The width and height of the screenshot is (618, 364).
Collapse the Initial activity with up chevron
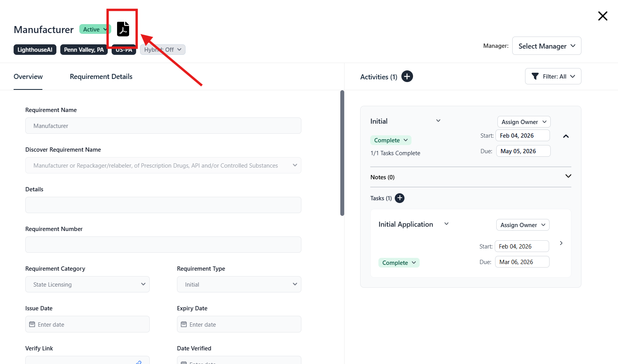[x=566, y=136]
